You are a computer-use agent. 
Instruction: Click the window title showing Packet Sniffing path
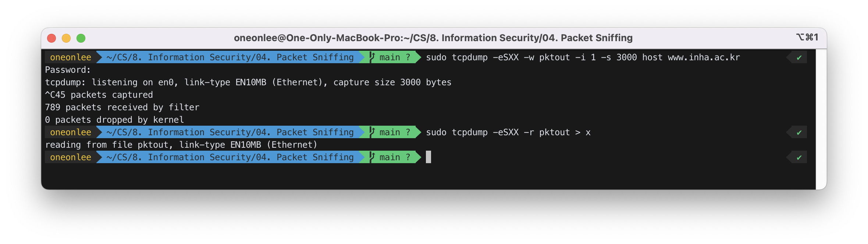point(433,38)
